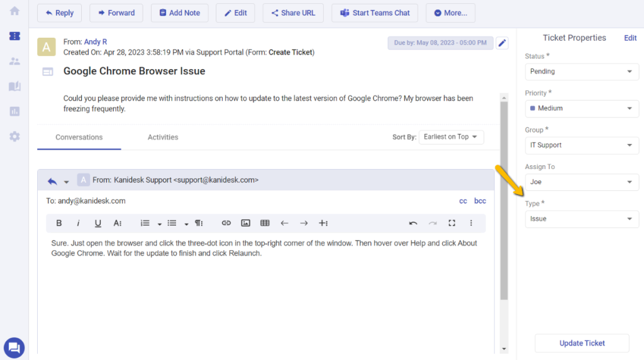
Task: Open bulleted list style dropdown arrow
Action: [x=186, y=224]
